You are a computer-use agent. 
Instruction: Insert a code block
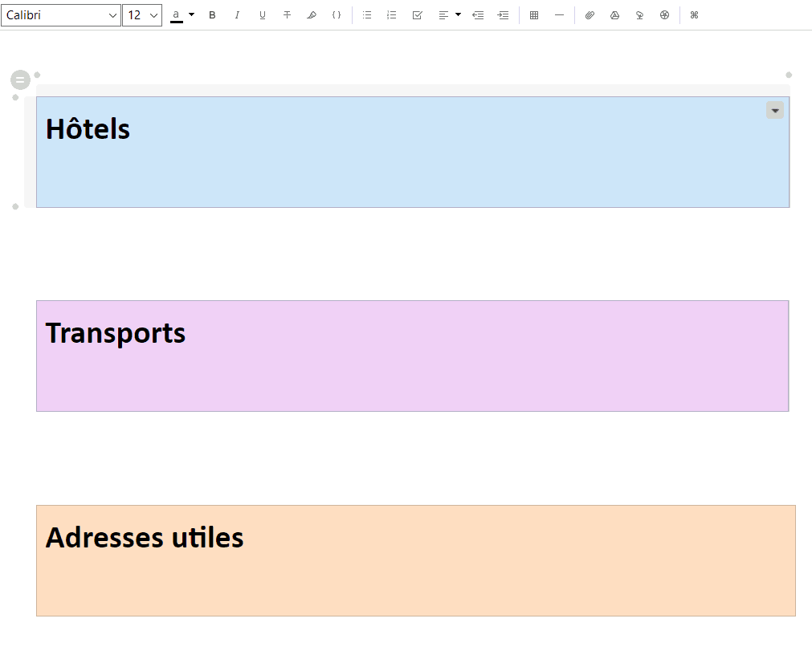337,14
